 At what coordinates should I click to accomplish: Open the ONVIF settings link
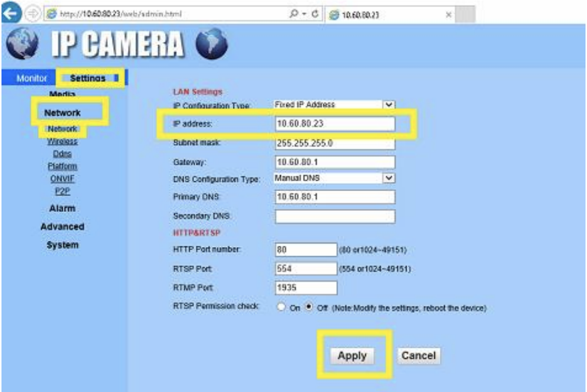62,179
